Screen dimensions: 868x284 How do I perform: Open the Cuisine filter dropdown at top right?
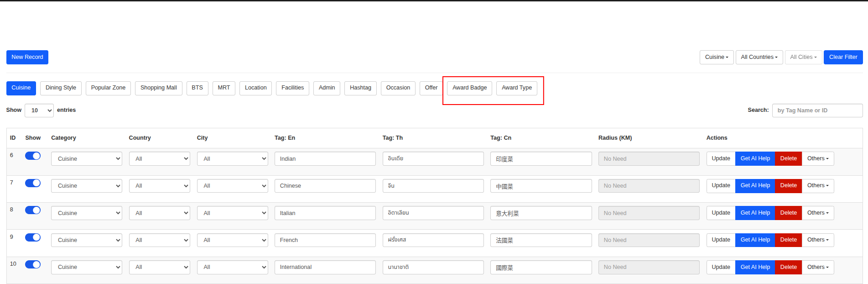point(716,57)
